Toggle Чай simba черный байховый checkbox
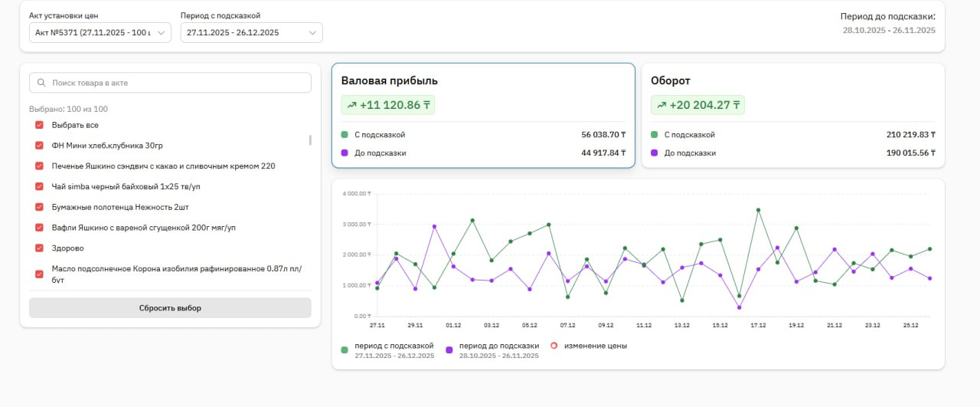 pyautogui.click(x=39, y=186)
